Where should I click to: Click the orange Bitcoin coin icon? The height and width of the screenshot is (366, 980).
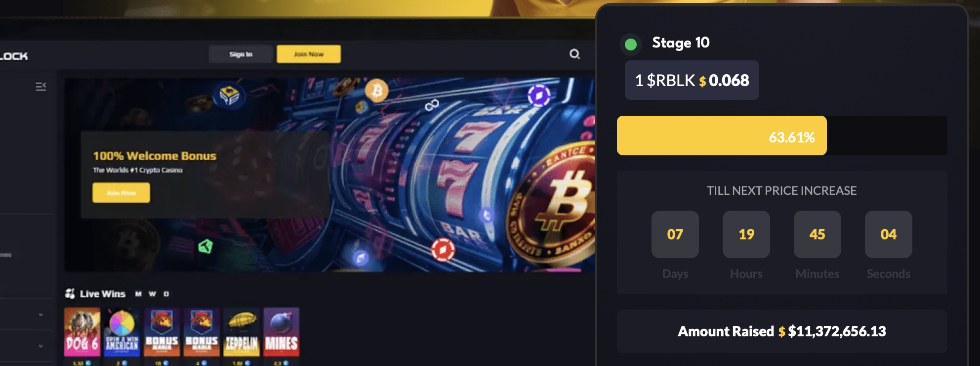(x=377, y=91)
